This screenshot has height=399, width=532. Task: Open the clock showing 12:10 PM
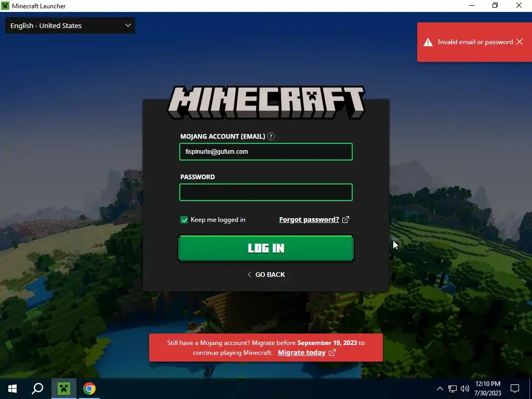(487, 389)
